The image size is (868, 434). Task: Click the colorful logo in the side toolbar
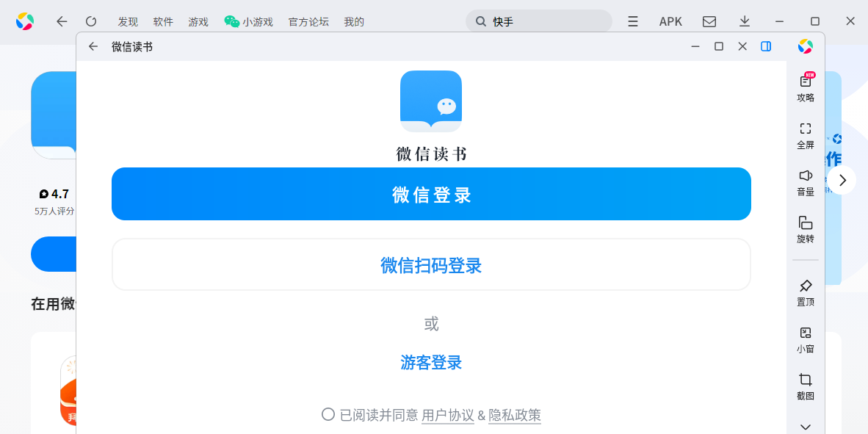click(x=806, y=46)
